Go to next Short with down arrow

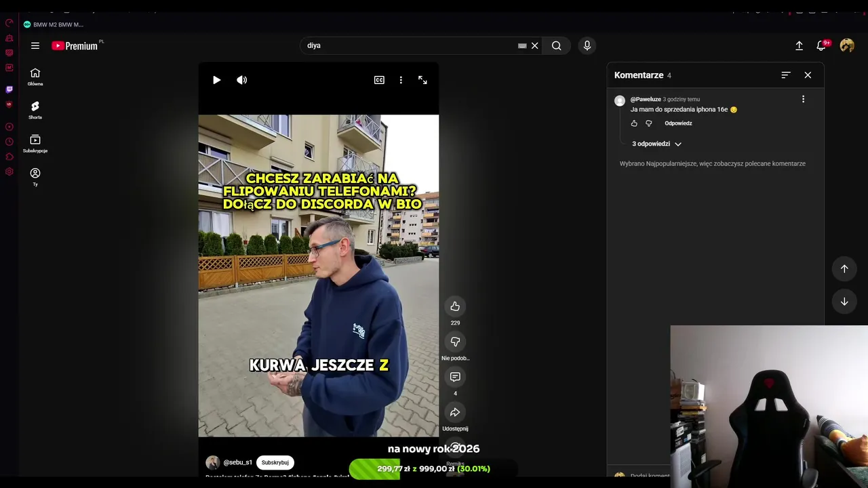844,302
